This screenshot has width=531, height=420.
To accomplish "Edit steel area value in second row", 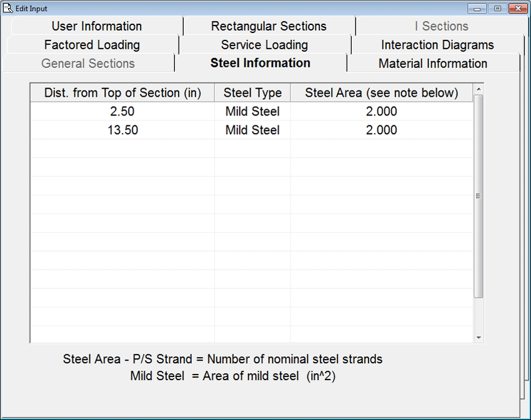I will coord(381,130).
